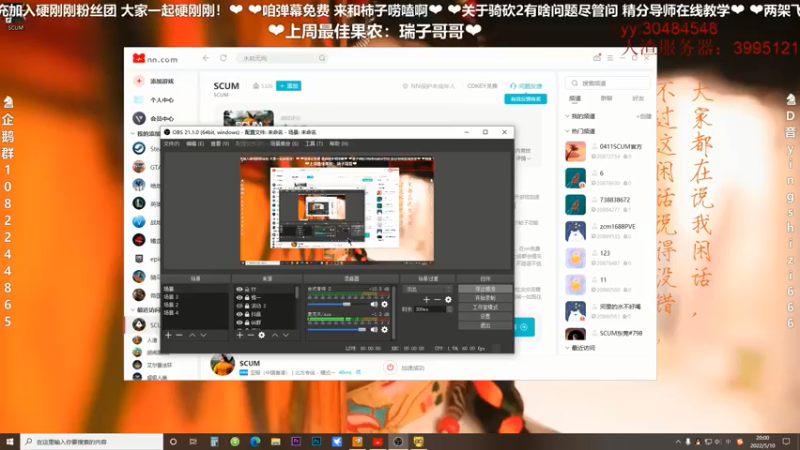Add a new source in OBS sources panel
Viewport: 800px width, 450px height.
pyautogui.click(x=240, y=335)
